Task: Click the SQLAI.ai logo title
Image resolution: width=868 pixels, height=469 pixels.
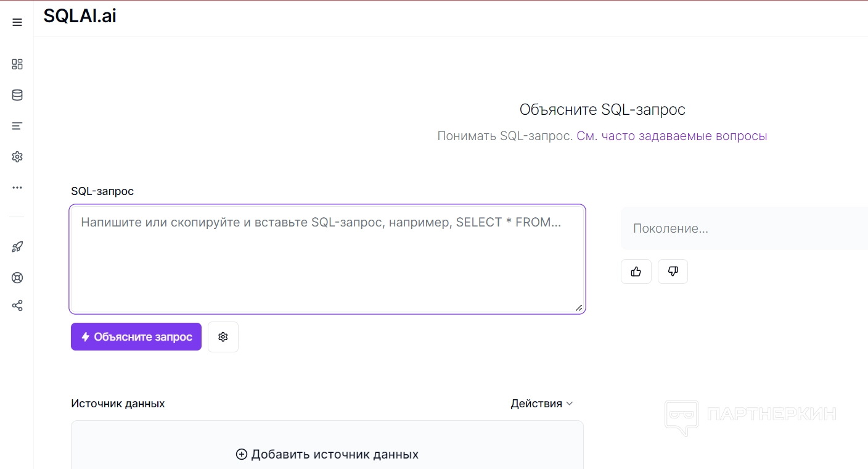Action: (80, 17)
